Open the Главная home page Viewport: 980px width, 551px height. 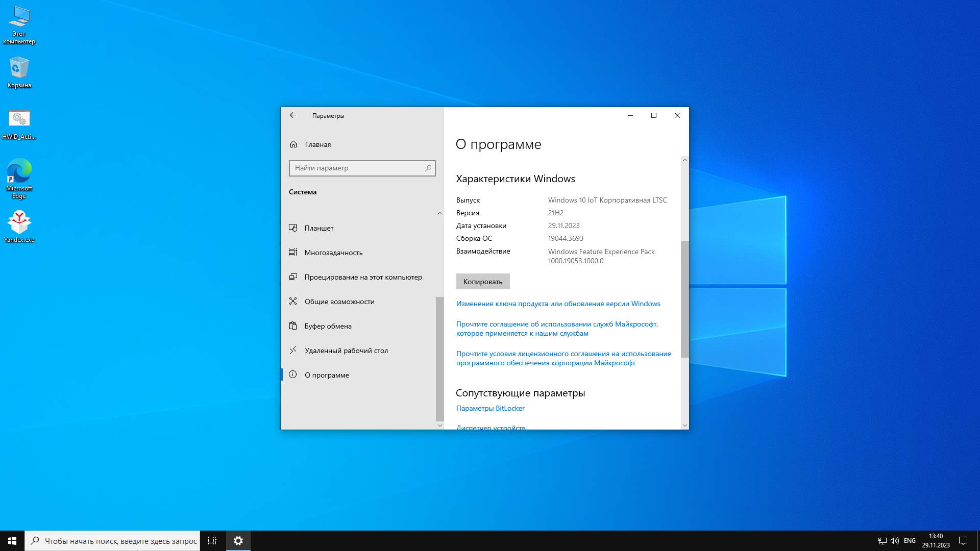pos(317,144)
